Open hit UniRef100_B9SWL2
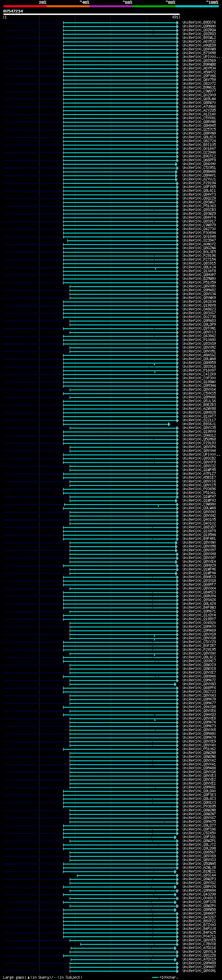The height and width of the screenshot is (980, 222). (x=199, y=38)
